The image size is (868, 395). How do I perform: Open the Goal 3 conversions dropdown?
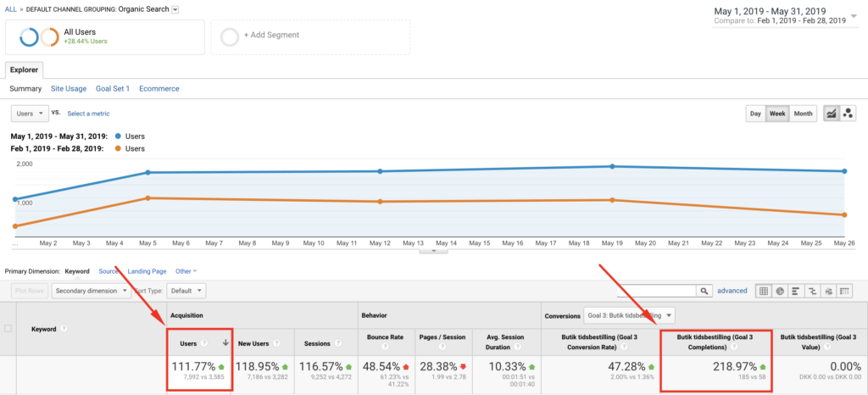629,315
